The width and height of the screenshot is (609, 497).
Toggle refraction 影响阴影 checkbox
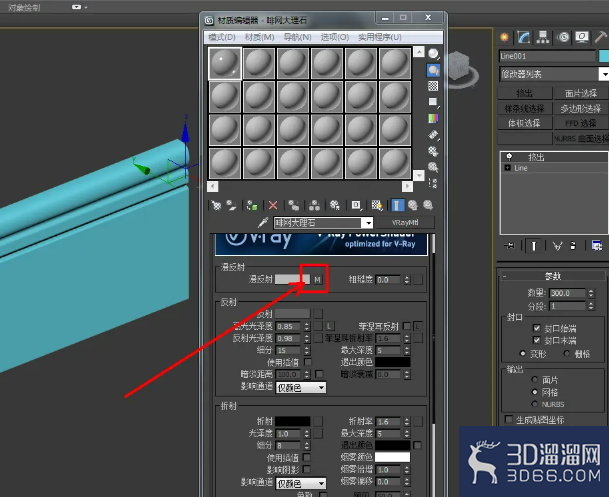tap(307, 469)
